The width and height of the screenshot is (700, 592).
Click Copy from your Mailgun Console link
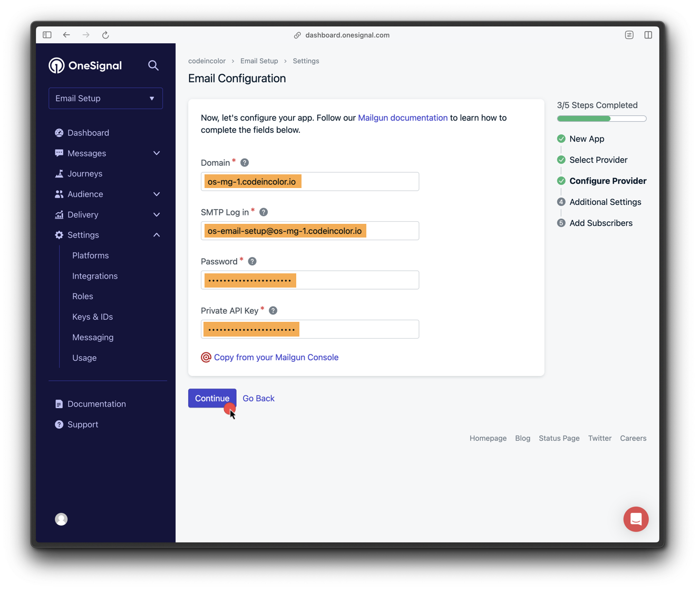pyautogui.click(x=276, y=358)
